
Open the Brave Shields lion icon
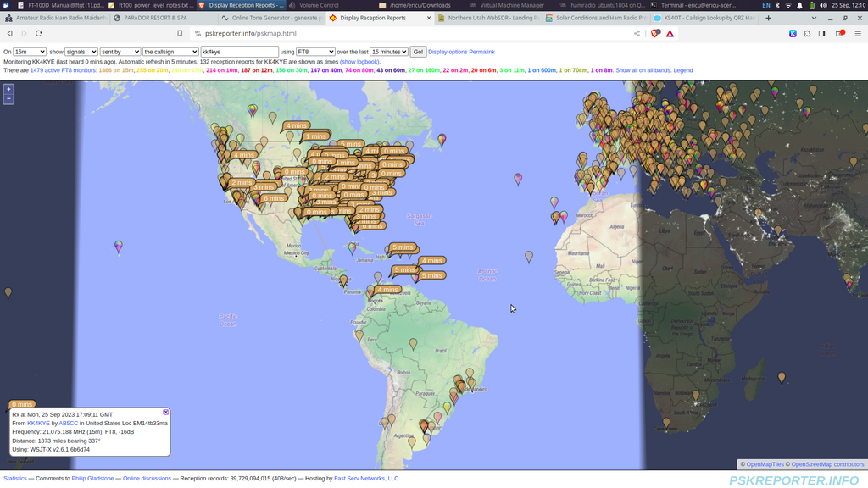[655, 34]
